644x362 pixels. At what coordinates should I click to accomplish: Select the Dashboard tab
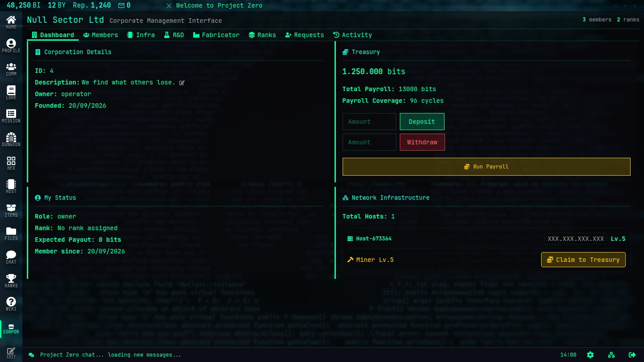tap(53, 35)
